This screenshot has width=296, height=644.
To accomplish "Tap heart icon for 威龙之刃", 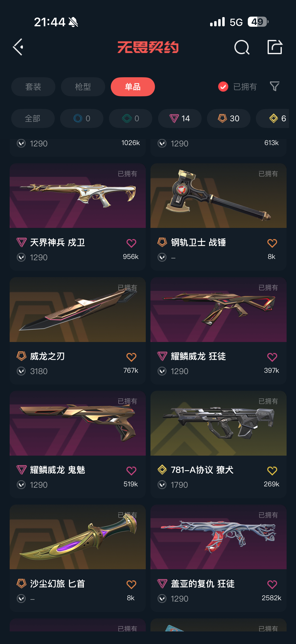I will point(131,357).
